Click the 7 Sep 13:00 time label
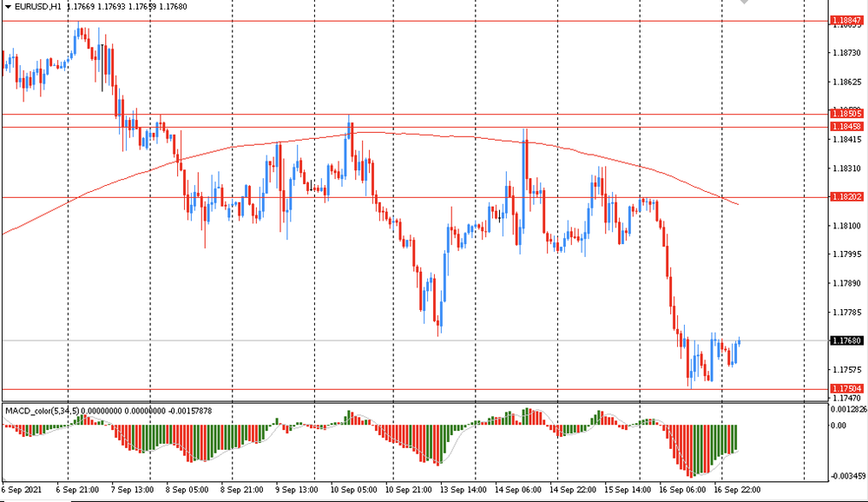 (132, 490)
